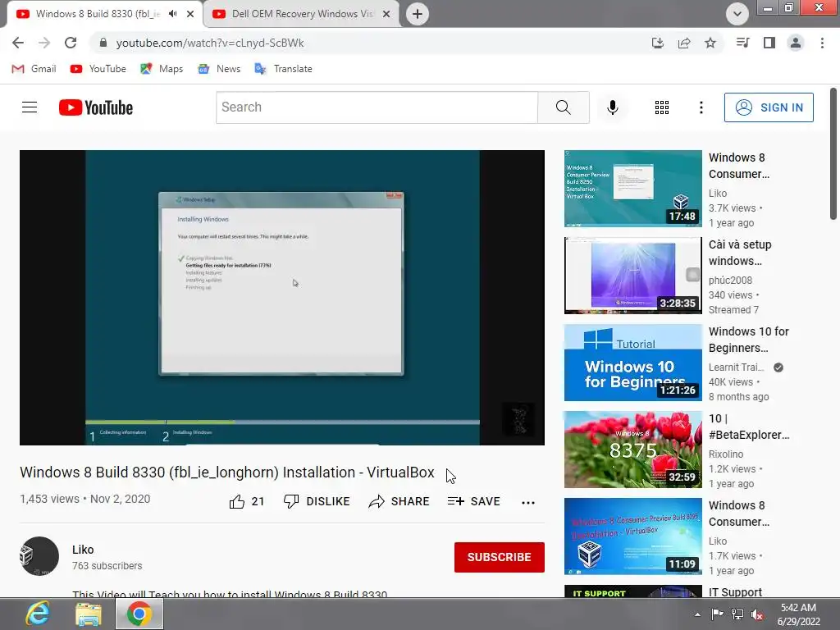The height and width of the screenshot is (630, 840).
Task: Open the 3:28:35 Cài và setup thumbnail
Action: click(632, 276)
